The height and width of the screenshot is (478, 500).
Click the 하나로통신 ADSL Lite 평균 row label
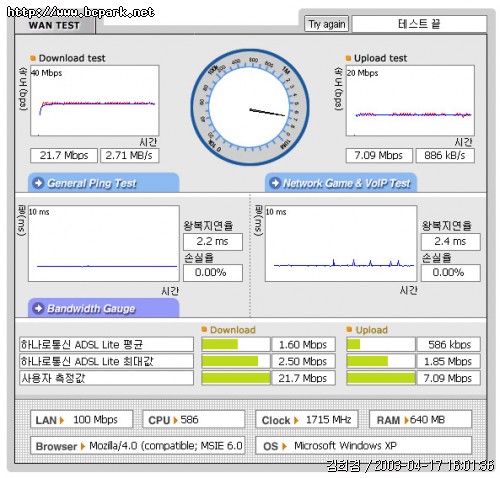tap(106, 344)
